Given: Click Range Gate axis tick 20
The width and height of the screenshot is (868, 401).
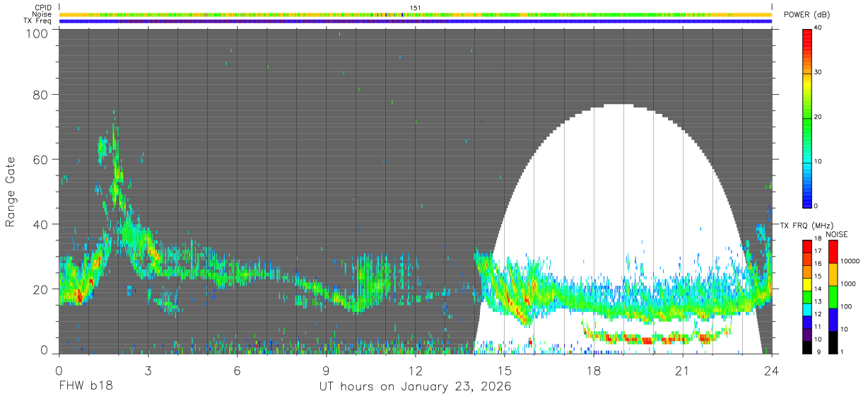Looking at the screenshot, I should point(40,289).
